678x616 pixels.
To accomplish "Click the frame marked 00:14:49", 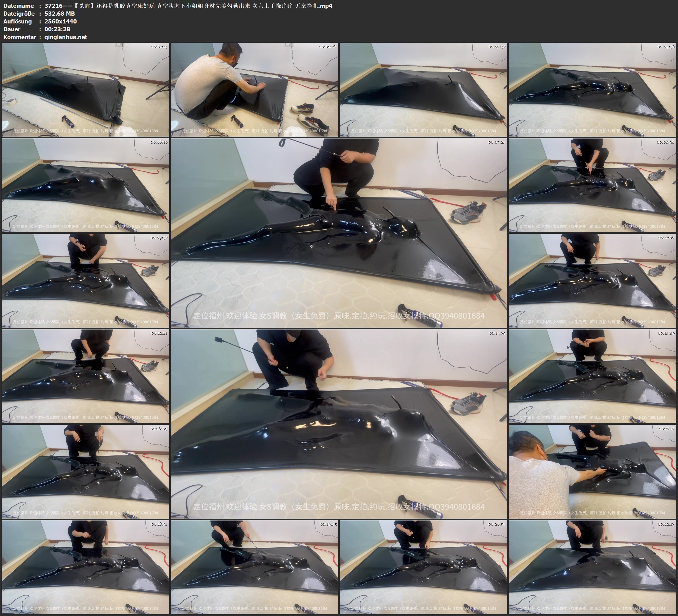I will tap(593, 376).
